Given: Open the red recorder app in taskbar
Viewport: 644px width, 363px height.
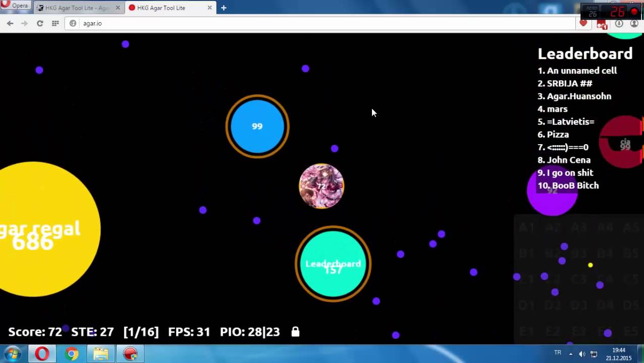Looking at the screenshot, I should (x=130, y=354).
